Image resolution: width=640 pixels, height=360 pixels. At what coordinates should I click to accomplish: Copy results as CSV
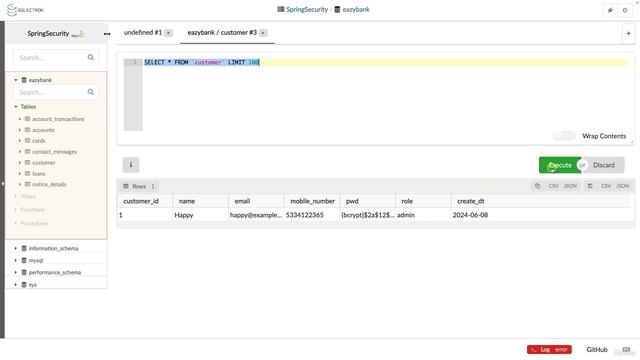(x=553, y=186)
